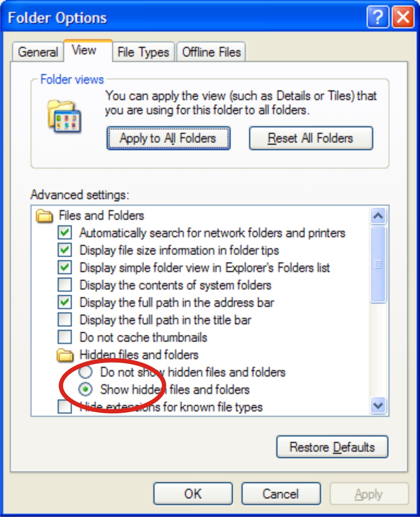
Task: Open the Offline Files tab
Action: pos(211,52)
